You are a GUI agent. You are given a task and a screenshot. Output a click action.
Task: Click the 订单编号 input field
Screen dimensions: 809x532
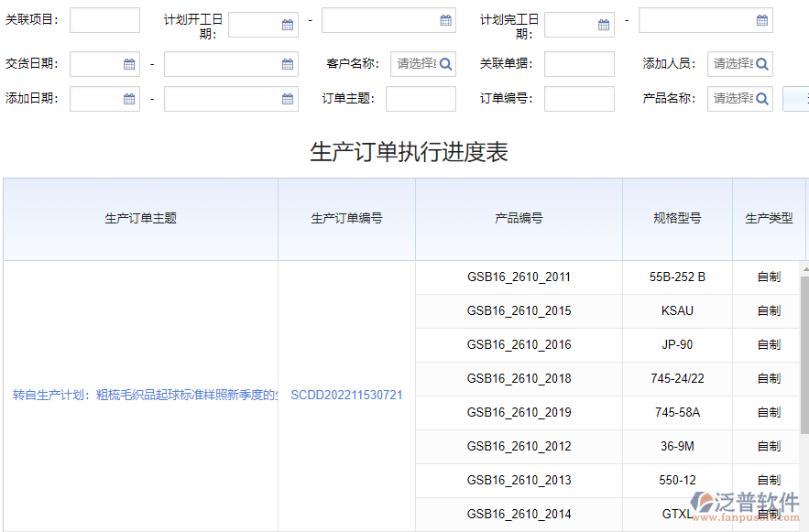point(579,99)
